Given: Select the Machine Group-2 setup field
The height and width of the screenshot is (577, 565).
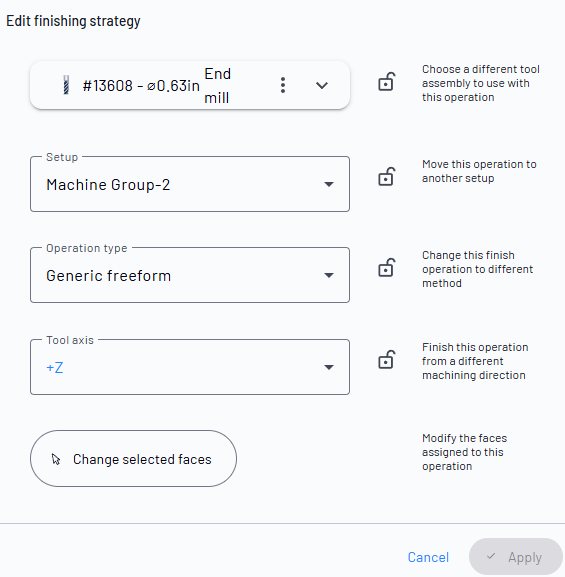Looking at the screenshot, I should pyautogui.click(x=190, y=184).
